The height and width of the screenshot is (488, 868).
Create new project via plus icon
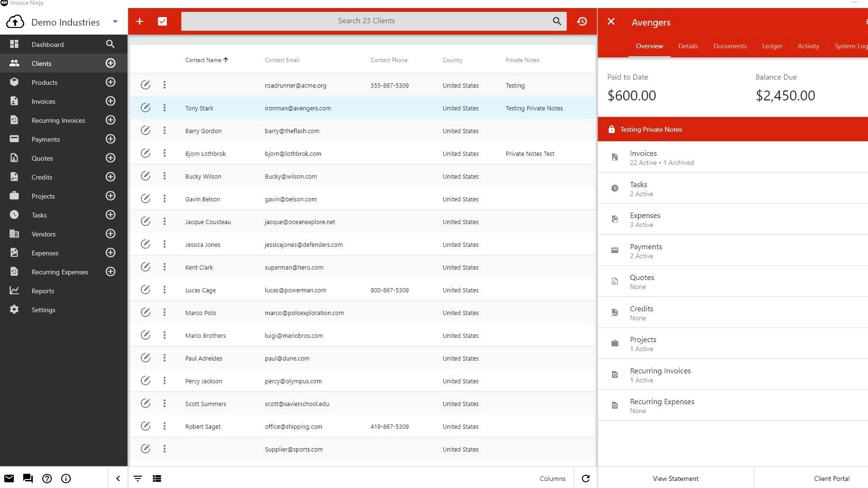[110, 196]
